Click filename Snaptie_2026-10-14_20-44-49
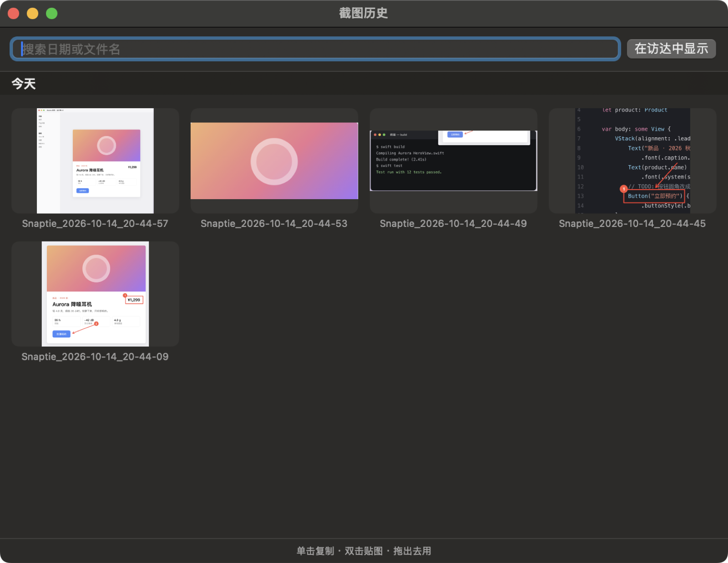 pyautogui.click(x=453, y=224)
